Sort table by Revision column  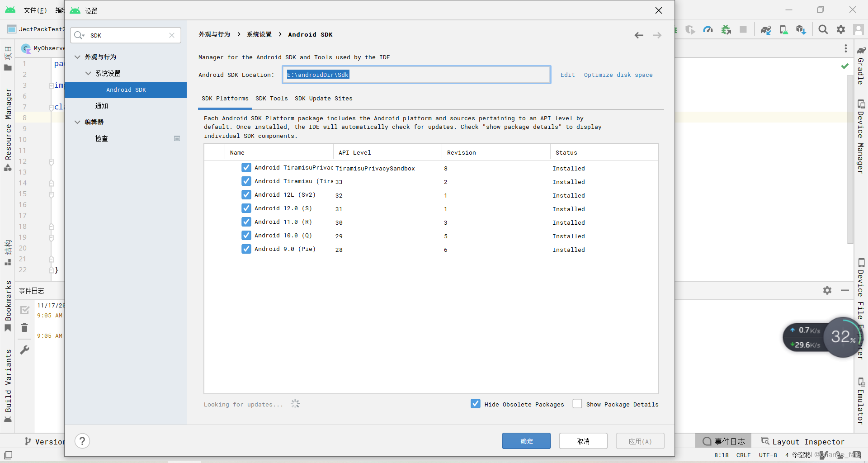pyautogui.click(x=496, y=152)
